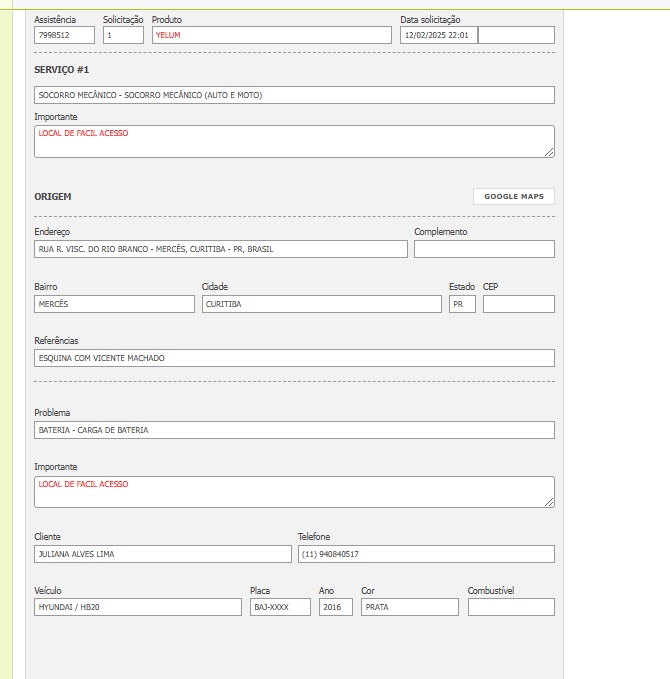Click the Telefone number field
The image size is (670, 679).
click(x=425, y=554)
